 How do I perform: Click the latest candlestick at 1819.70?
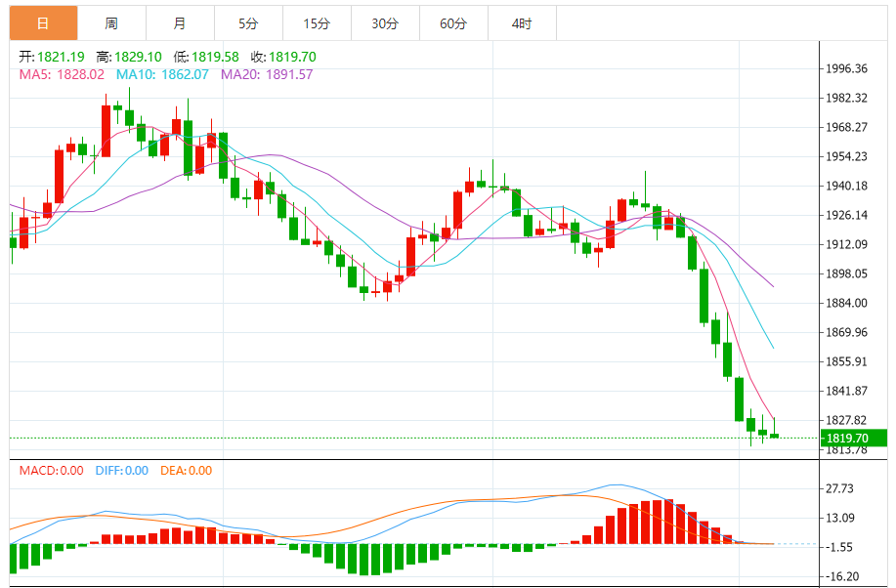pyautogui.click(x=774, y=436)
